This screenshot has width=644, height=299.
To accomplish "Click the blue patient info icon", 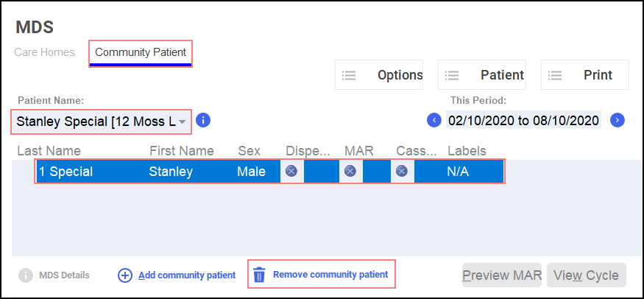I will coord(204,120).
